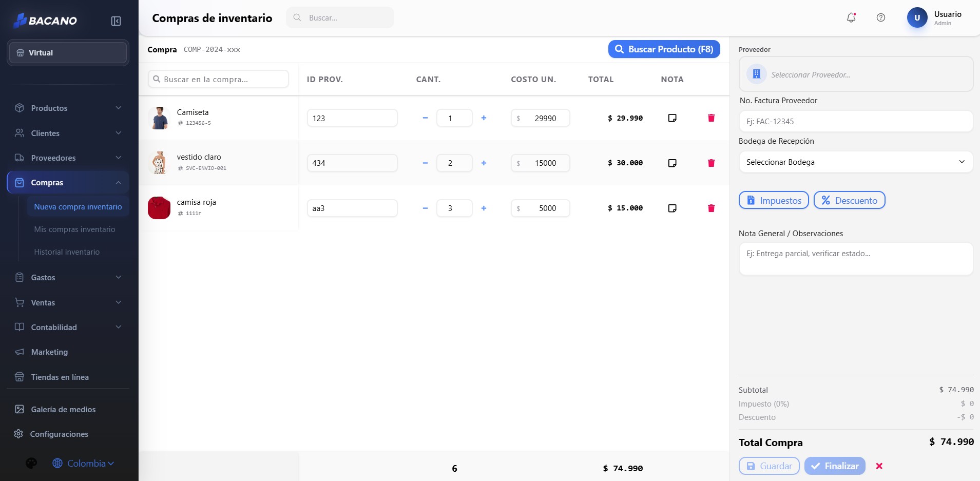Click the Buscar Producto (F8) button
The width and height of the screenshot is (980, 481).
pyautogui.click(x=664, y=49)
